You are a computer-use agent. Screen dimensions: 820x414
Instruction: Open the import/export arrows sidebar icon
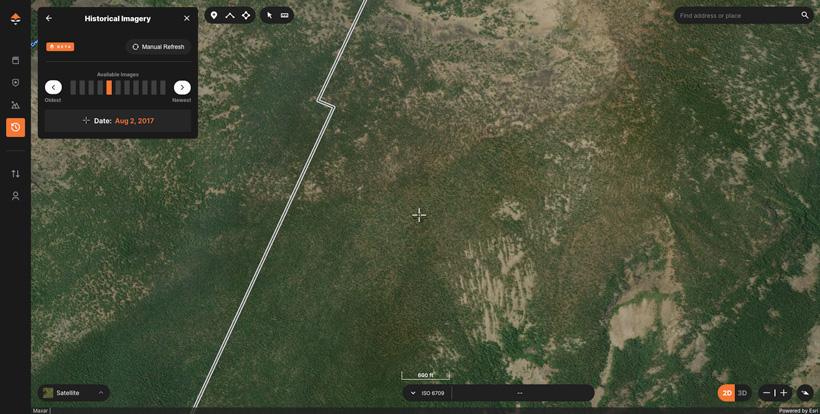pyautogui.click(x=16, y=174)
